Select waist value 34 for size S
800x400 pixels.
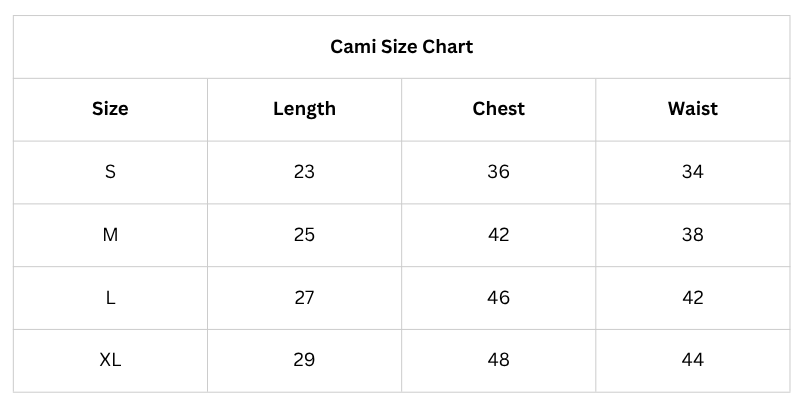coord(692,171)
